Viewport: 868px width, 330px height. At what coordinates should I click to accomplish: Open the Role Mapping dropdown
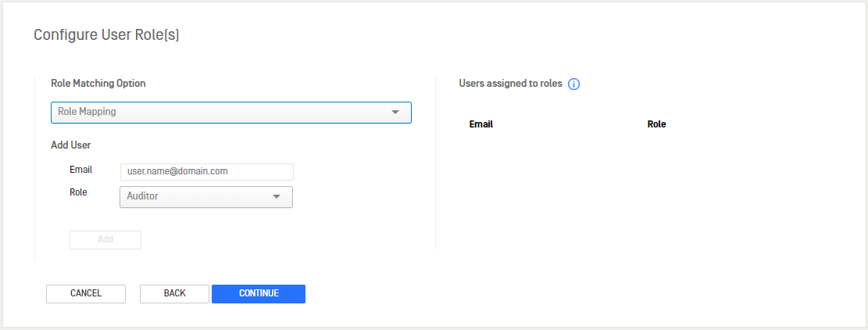point(230,113)
